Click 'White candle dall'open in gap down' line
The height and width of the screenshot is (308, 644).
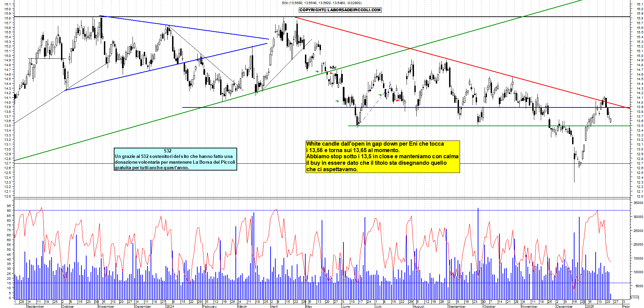point(375,144)
